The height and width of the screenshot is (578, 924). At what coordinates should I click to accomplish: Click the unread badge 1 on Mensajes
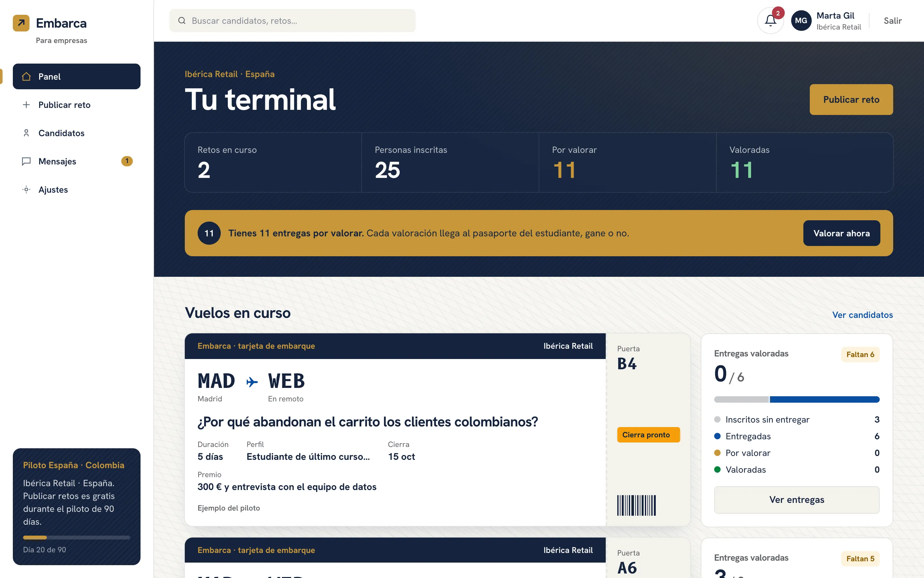(127, 161)
